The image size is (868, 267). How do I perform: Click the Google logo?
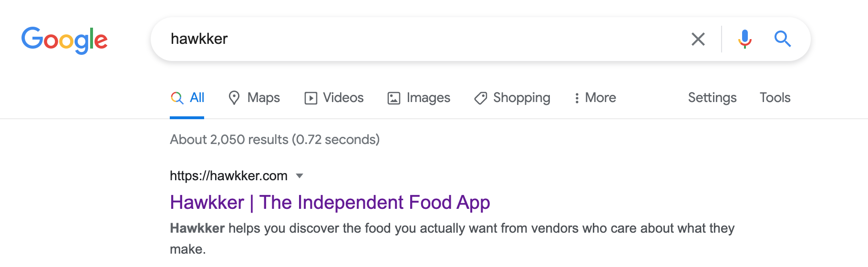tap(64, 40)
